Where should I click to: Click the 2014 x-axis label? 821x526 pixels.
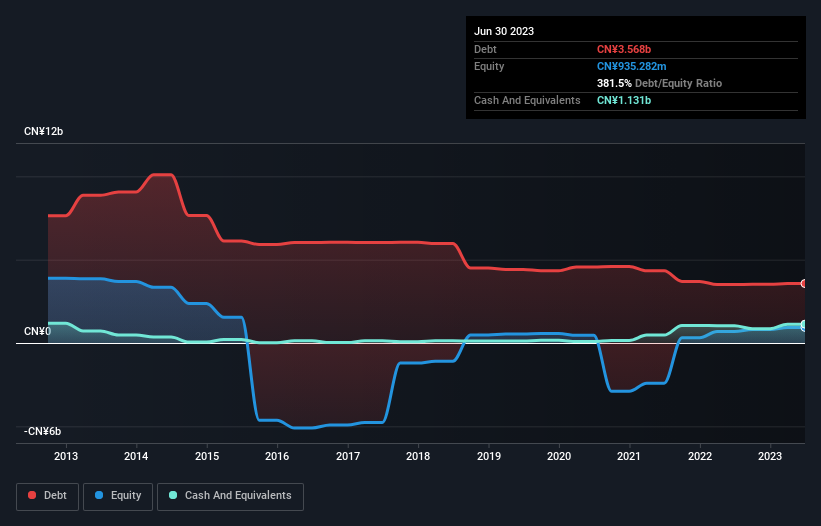pos(136,456)
